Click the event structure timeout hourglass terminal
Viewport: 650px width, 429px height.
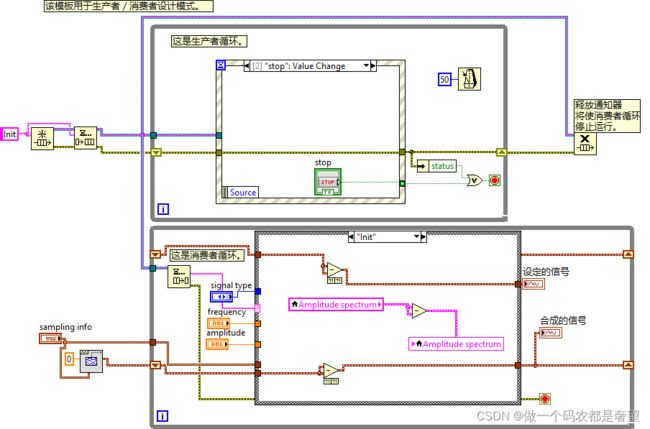221,65
